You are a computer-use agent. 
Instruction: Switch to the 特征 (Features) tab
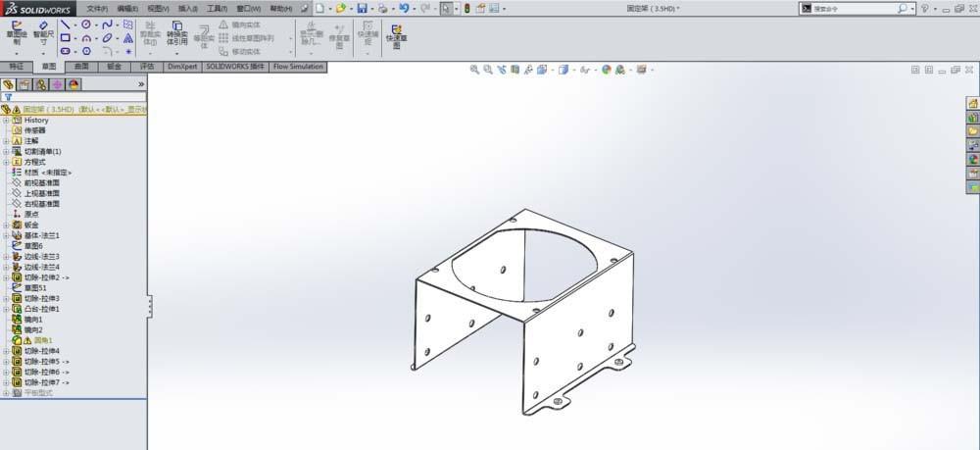pyautogui.click(x=17, y=67)
